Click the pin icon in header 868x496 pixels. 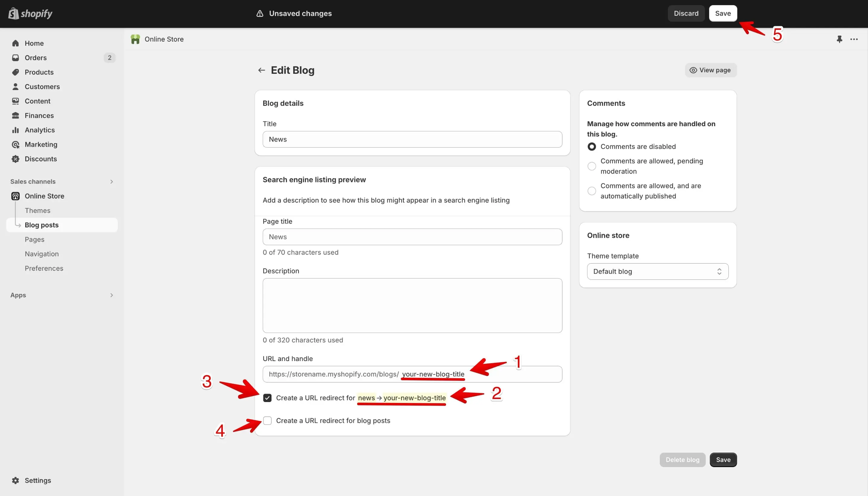click(x=839, y=39)
